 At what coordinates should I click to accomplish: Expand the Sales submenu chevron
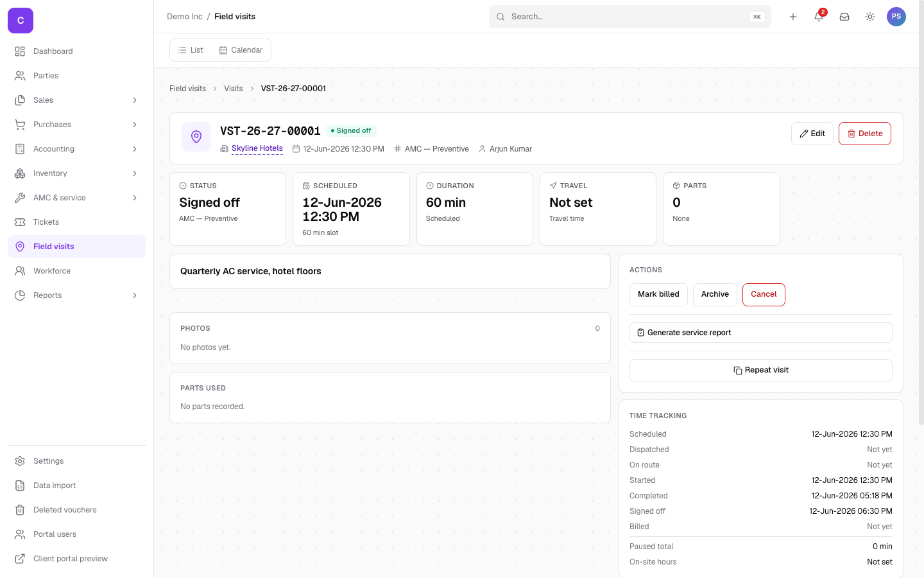coord(135,100)
